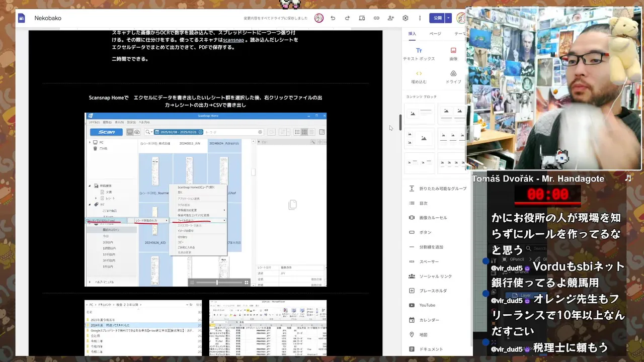Click the music note icon beside the song title
The image size is (644, 362).
(x=628, y=178)
